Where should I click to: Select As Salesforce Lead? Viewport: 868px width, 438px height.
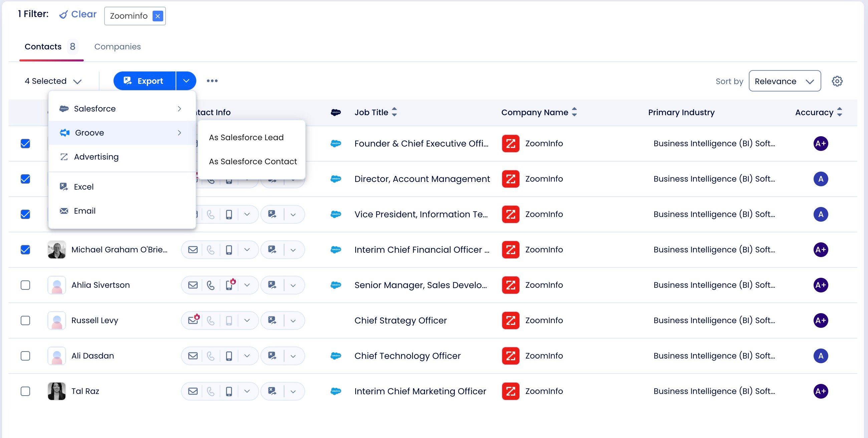[251, 138]
